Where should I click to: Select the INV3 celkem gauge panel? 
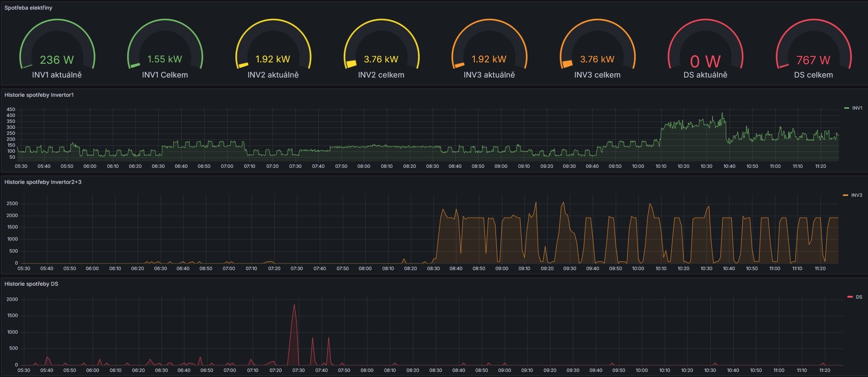point(597,50)
